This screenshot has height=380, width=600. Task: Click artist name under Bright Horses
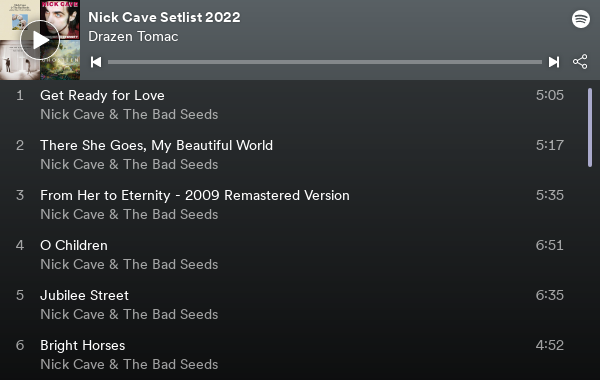[x=129, y=364]
